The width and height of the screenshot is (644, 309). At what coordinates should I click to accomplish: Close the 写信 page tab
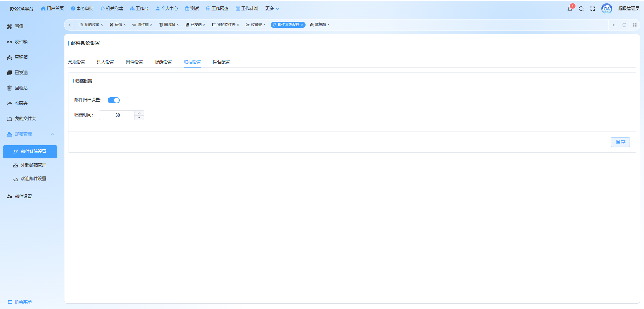[x=124, y=25]
